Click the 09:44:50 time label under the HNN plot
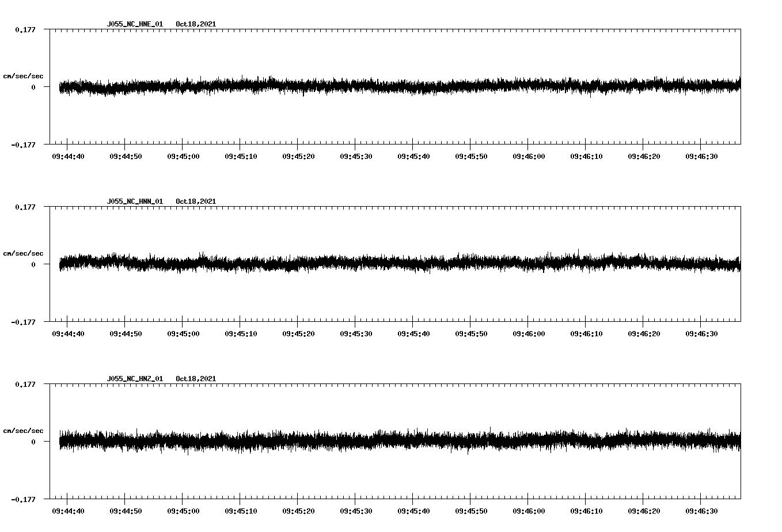 point(126,333)
